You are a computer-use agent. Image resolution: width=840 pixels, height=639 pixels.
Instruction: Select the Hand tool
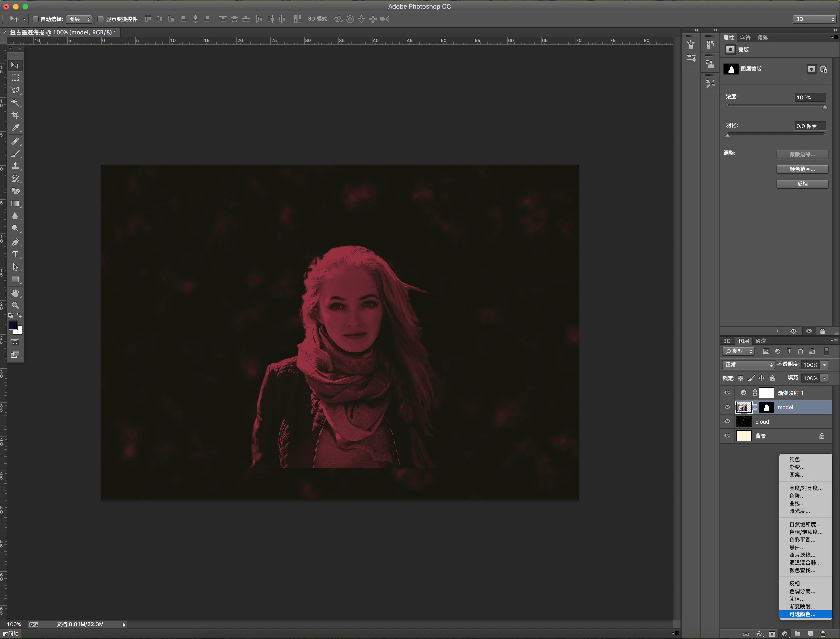pos(15,293)
